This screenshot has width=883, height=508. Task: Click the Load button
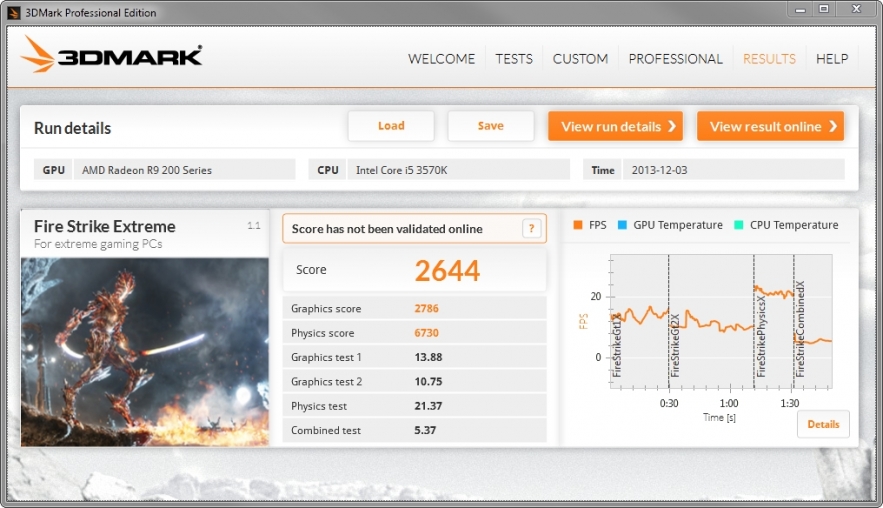coord(391,126)
